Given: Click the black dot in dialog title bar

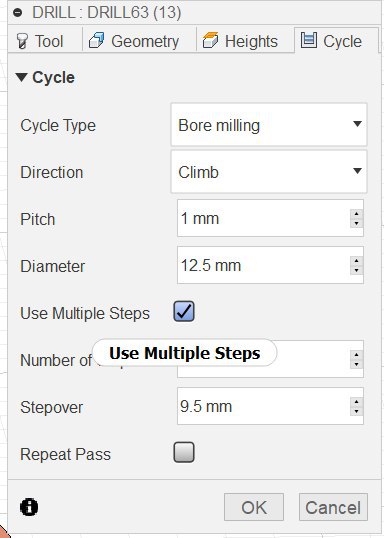Looking at the screenshot, I should pos(18,13).
